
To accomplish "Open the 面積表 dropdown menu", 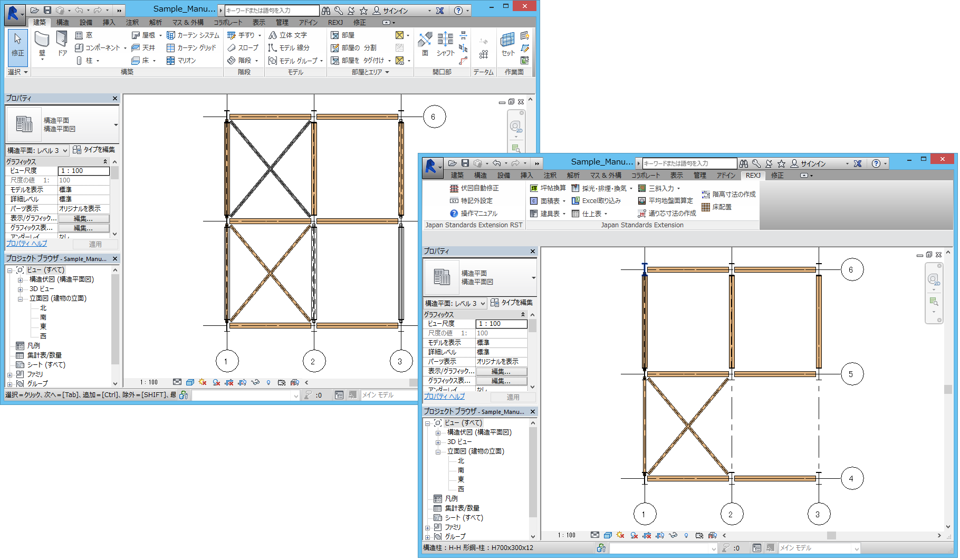I will pyautogui.click(x=564, y=201).
